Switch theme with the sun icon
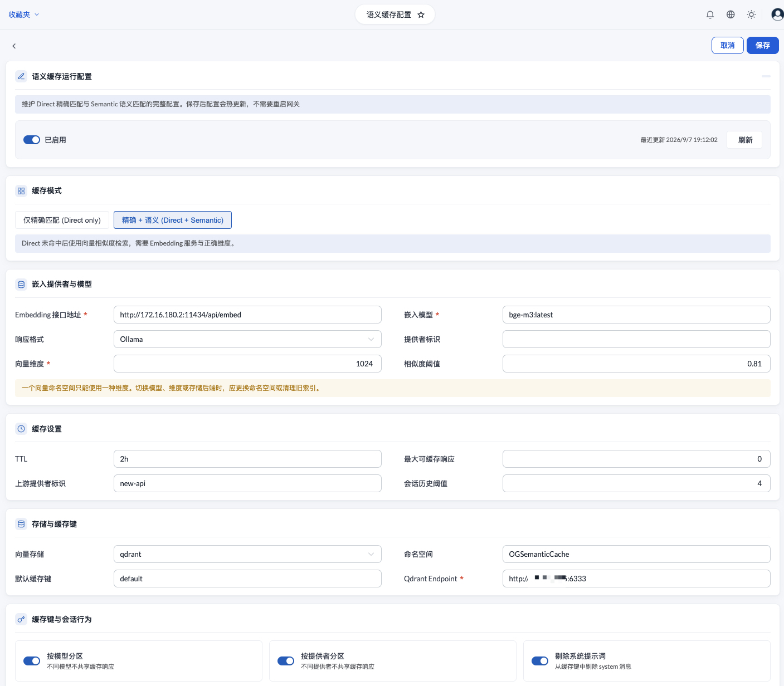 751,14
